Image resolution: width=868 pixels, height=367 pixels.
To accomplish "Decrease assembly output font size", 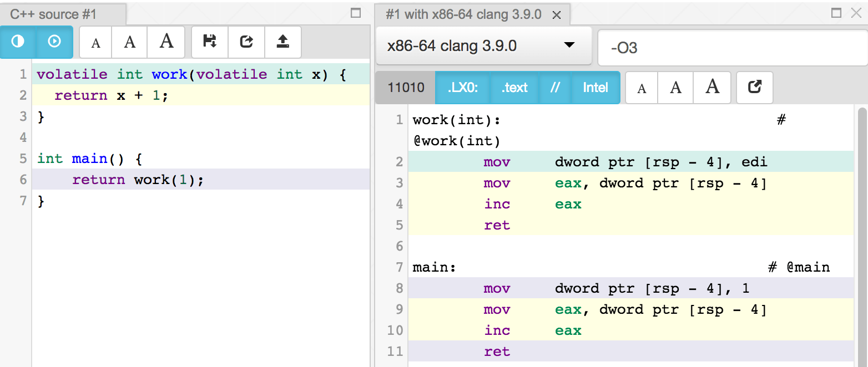I will pos(641,87).
